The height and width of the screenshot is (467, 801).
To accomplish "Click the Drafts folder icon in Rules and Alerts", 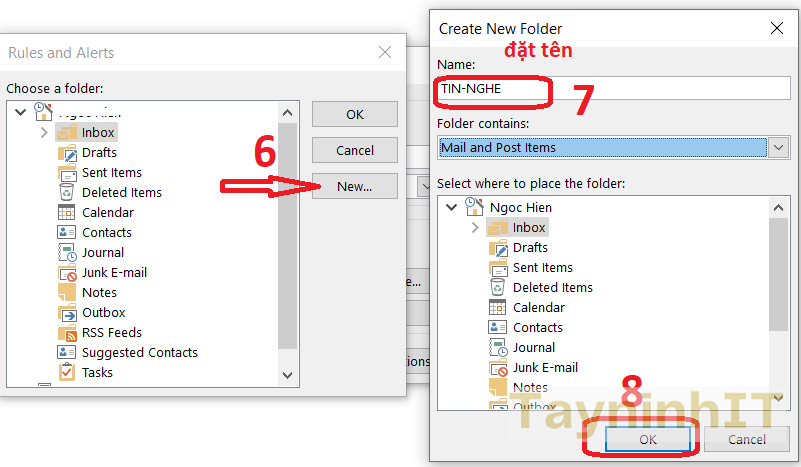I will tap(67, 153).
